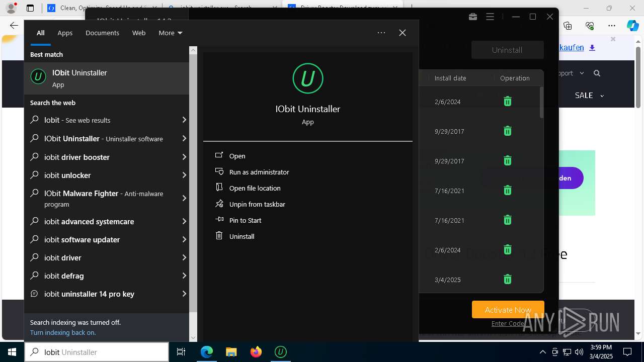Delete the program installed 2/6/2024 via first trash icon
The image size is (644, 362).
pyautogui.click(x=508, y=102)
